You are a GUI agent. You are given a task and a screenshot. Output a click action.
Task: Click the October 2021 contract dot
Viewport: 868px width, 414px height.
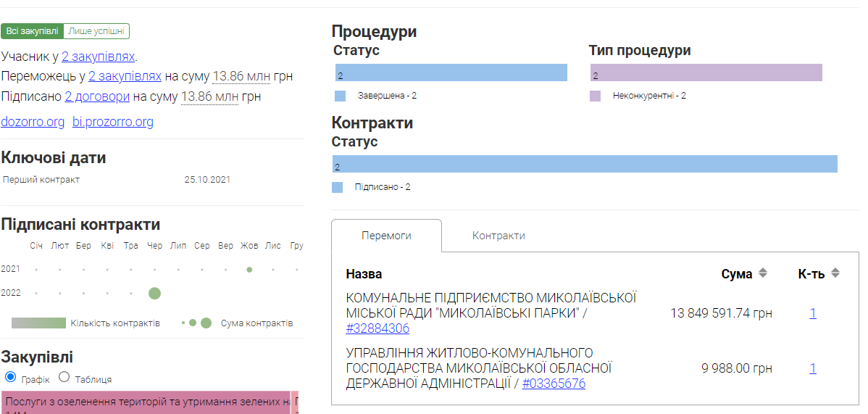pyautogui.click(x=249, y=269)
